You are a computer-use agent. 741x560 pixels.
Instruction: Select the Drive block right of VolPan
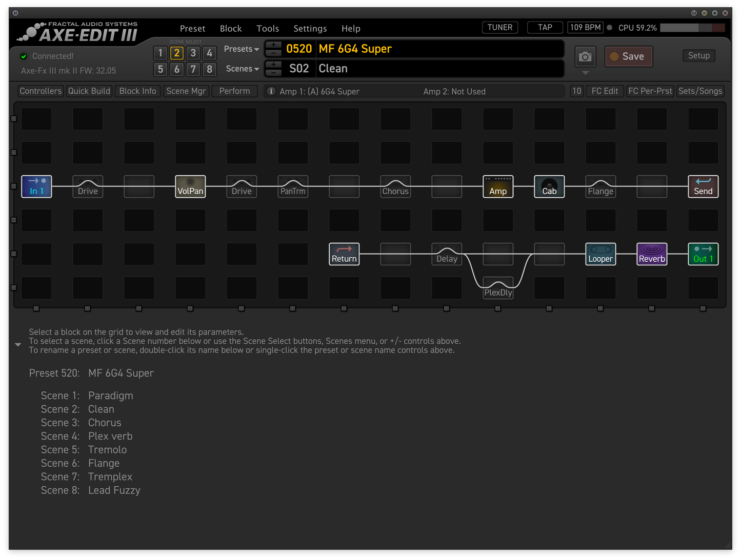(x=242, y=186)
